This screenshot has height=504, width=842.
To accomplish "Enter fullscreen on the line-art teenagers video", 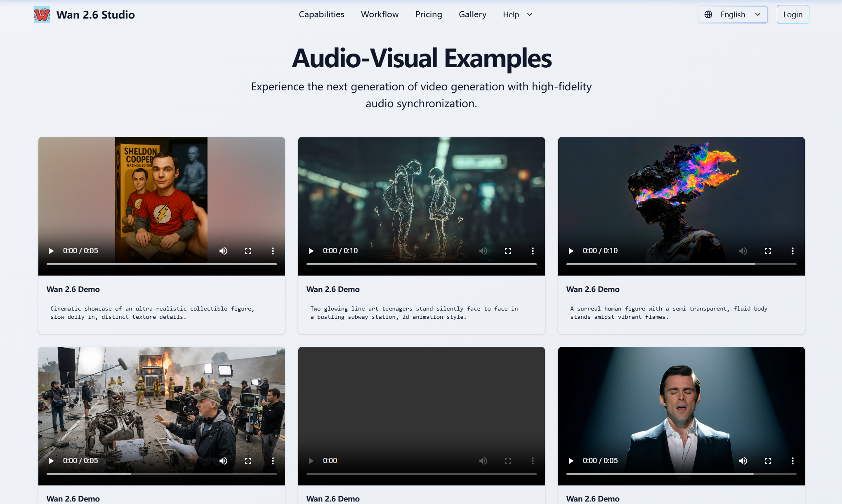I will click(x=508, y=251).
